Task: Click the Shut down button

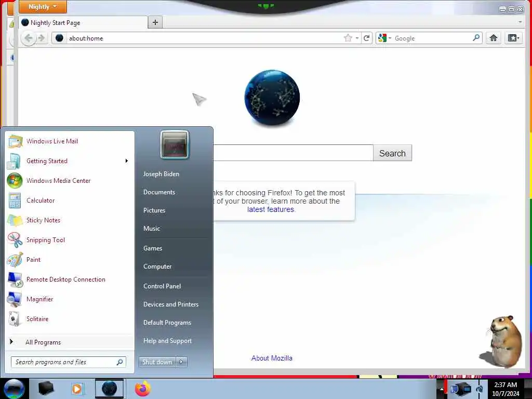Action: [157, 362]
